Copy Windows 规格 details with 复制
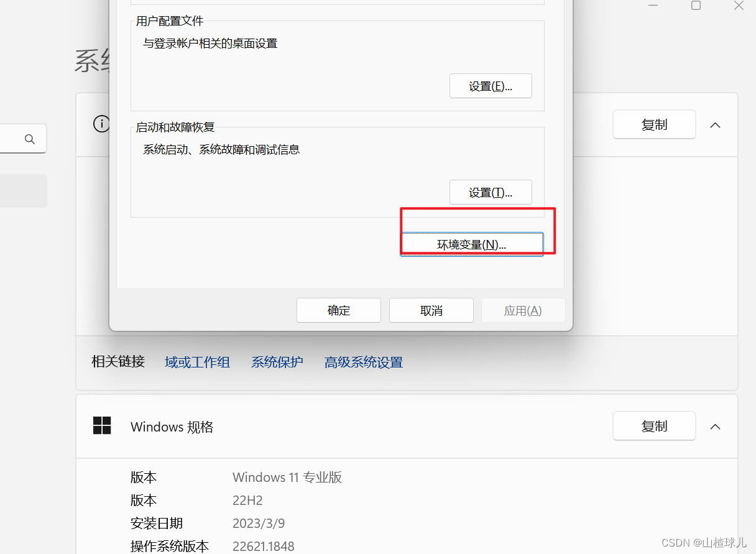The height and width of the screenshot is (554, 756). 653,426
